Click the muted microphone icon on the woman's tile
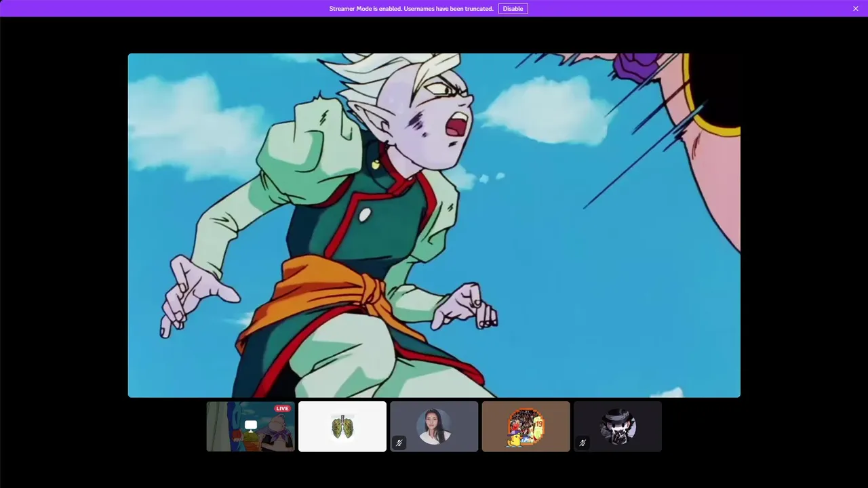The height and width of the screenshot is (488, 868). coord(399,443)
